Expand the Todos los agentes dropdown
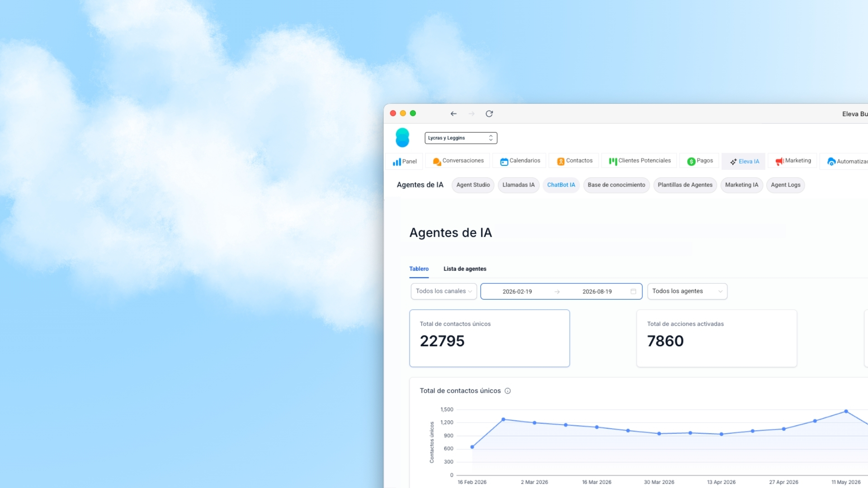This screenshot has width=868, height=488. point(687,291)
